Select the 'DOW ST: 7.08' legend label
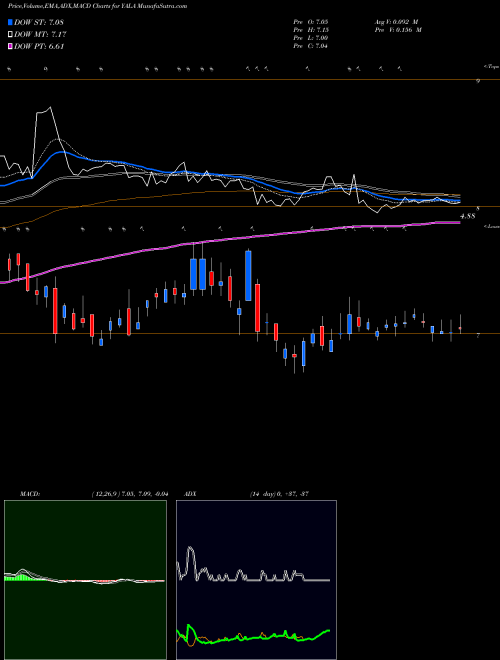This screenshot has width=500, height=660. click(x=39, y=22)
